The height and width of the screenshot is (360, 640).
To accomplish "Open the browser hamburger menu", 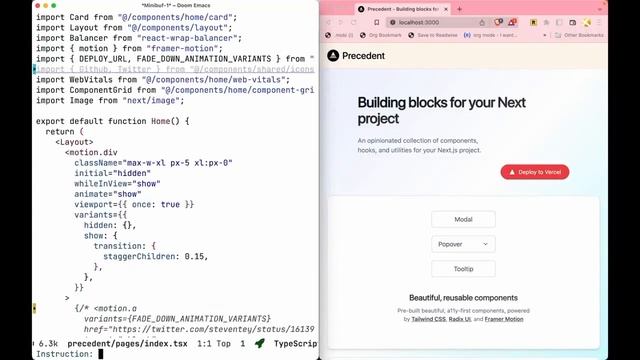I will 599,22.
